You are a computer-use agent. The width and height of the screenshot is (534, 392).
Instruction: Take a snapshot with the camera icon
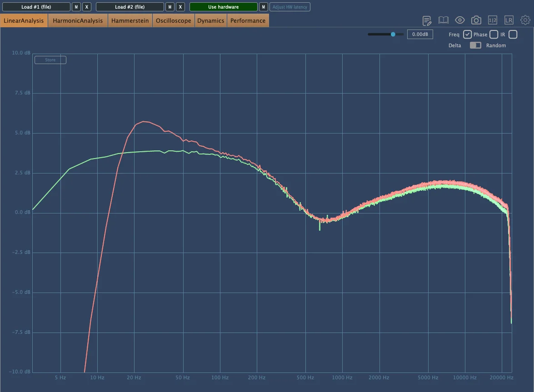476,20
